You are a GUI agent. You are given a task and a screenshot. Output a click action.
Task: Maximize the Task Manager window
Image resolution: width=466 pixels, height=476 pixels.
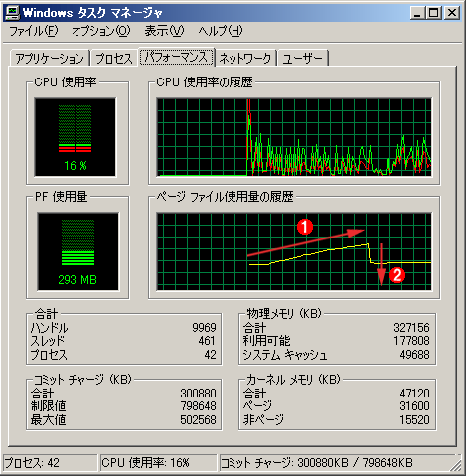point(433,13)
